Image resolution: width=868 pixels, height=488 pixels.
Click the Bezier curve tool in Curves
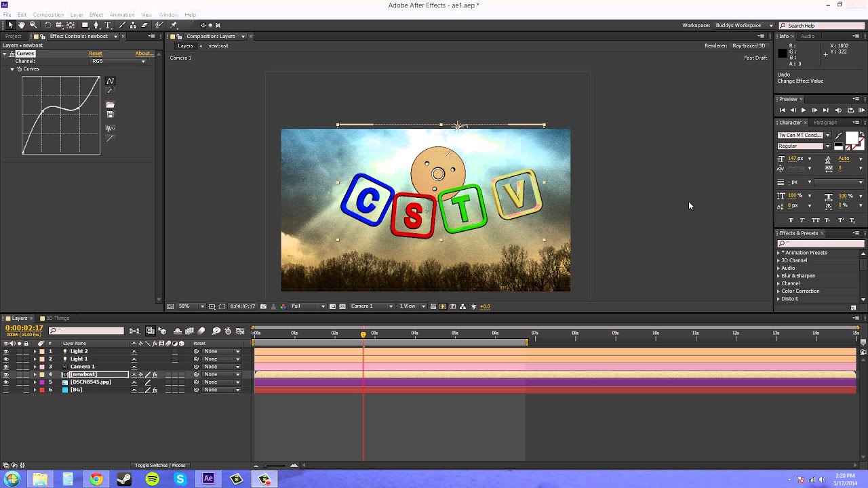pyautogui.click(x=111, y=81)
